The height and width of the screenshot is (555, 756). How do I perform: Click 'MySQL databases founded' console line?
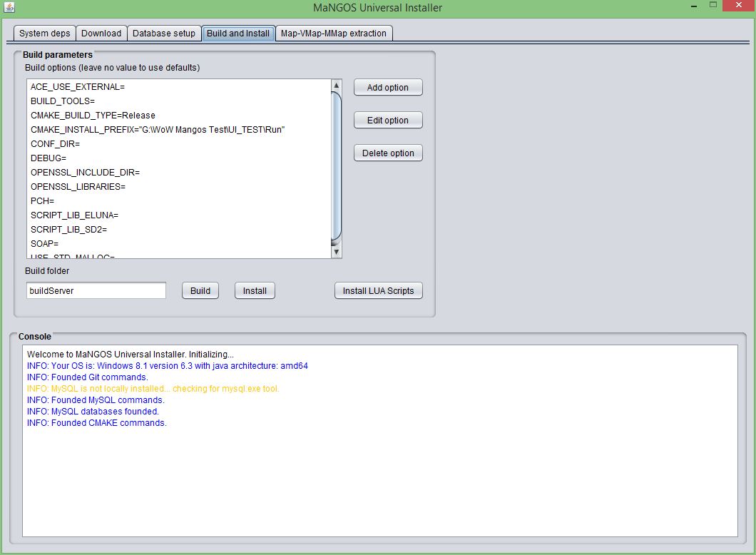[93, 412]
